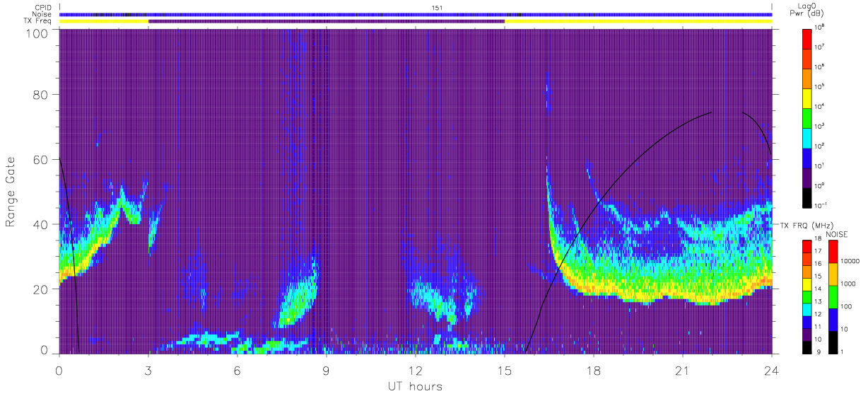Pick the purple segment of the TX FRQ colorbar

tap(807, 334)
